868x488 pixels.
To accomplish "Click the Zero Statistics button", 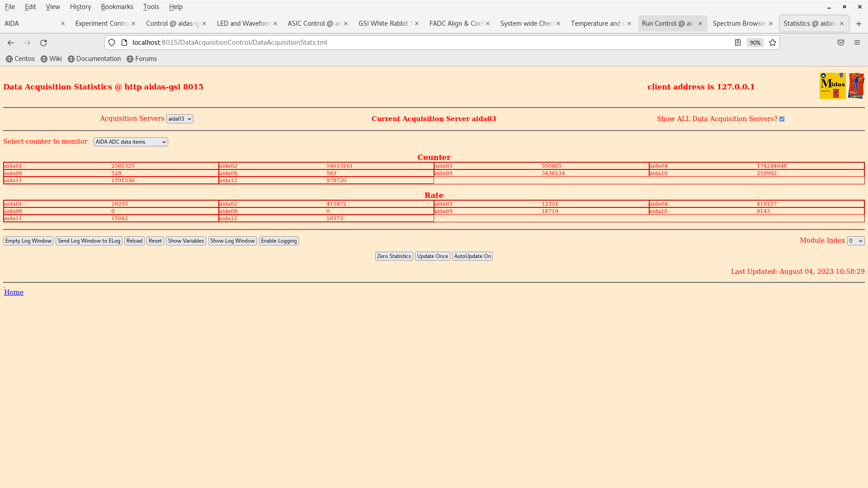I will [x=394, y=256].
